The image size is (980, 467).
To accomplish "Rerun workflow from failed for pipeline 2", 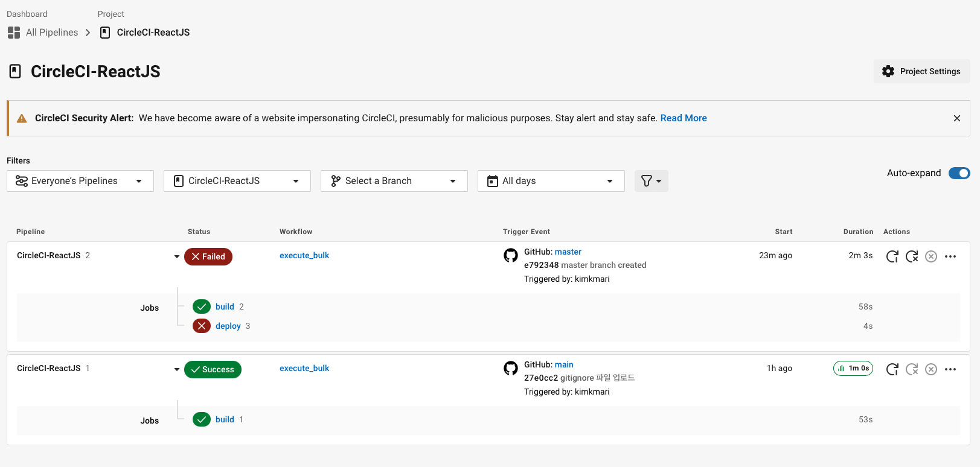I will [912, 256].
